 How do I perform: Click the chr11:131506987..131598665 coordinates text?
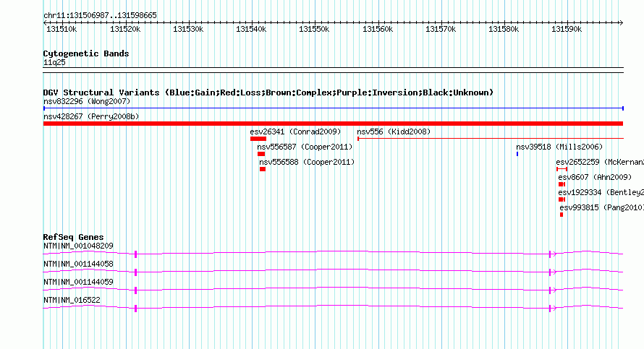pos(100,15)
